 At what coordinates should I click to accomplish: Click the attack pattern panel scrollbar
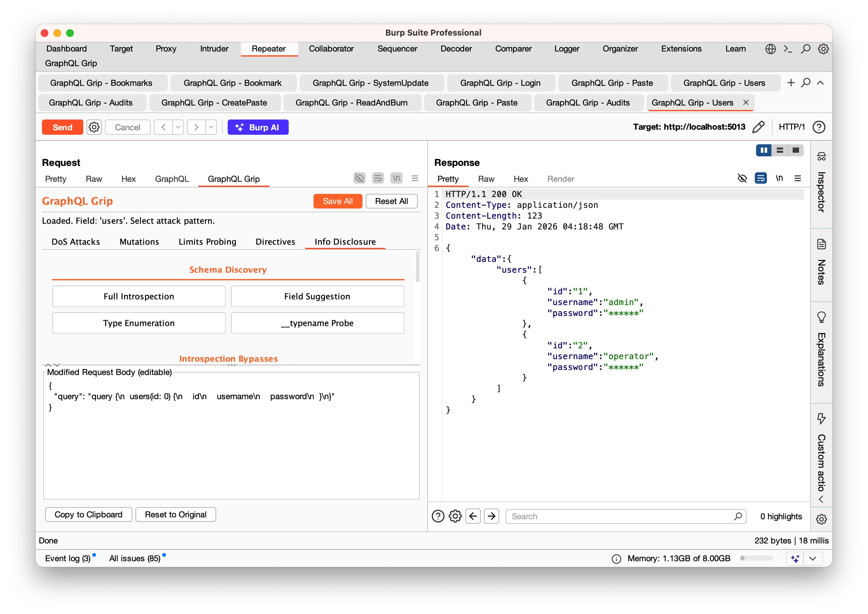(417, 267)
